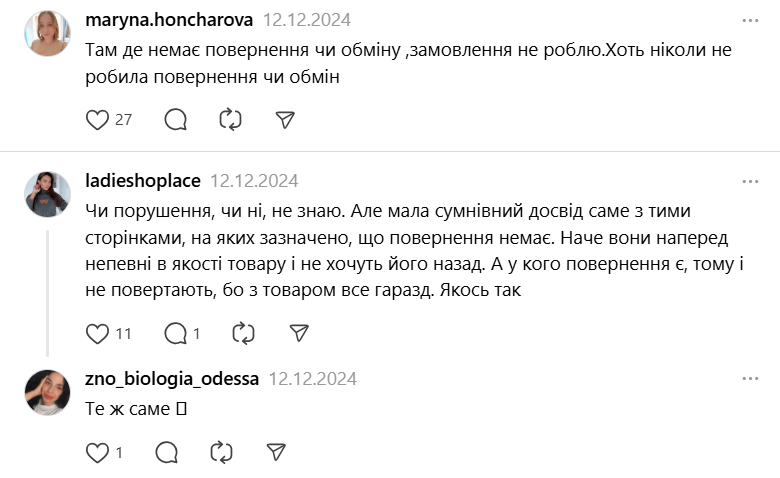Screen dimensions: 780x478
Task: Like zno_biologia_odessa's reply
Action: click(x=97, y=453)
